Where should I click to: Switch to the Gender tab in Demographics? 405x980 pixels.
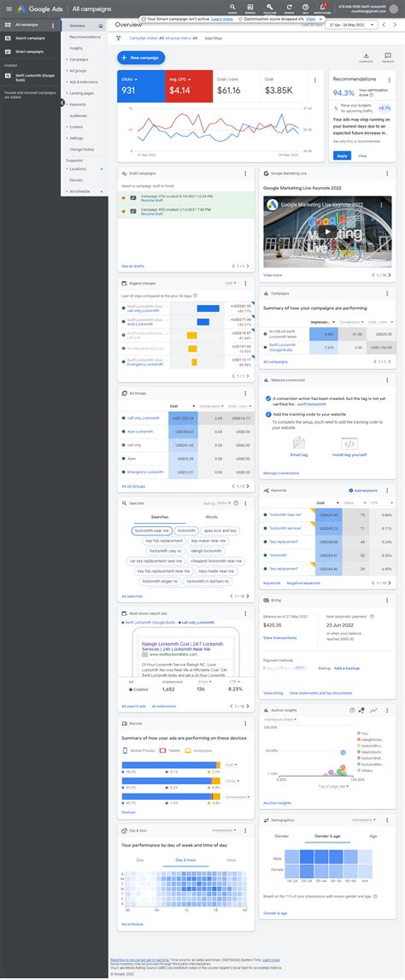(282, 836)
